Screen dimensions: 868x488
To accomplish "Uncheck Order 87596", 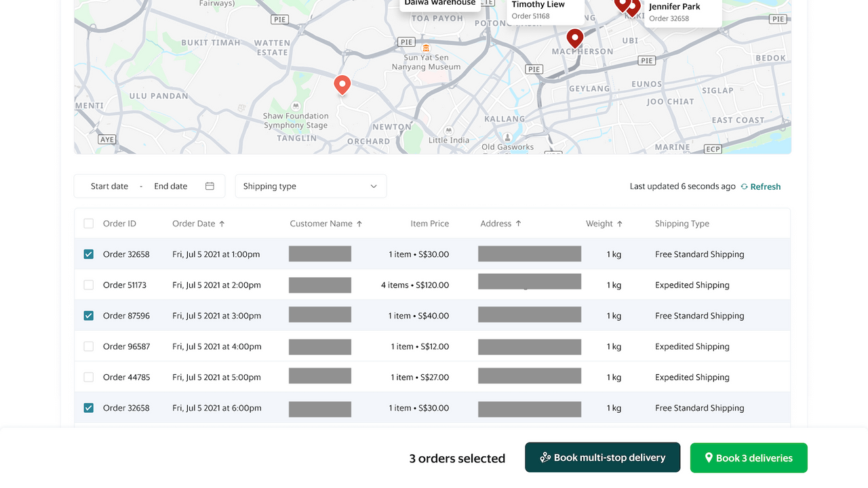I will (x=88, y=314).
